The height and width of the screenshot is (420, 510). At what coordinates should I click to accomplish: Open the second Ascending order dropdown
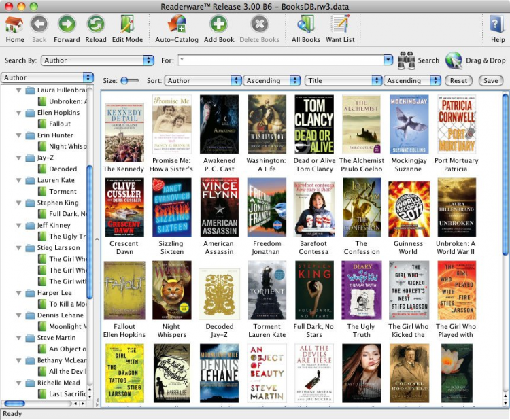click(413, 81)
